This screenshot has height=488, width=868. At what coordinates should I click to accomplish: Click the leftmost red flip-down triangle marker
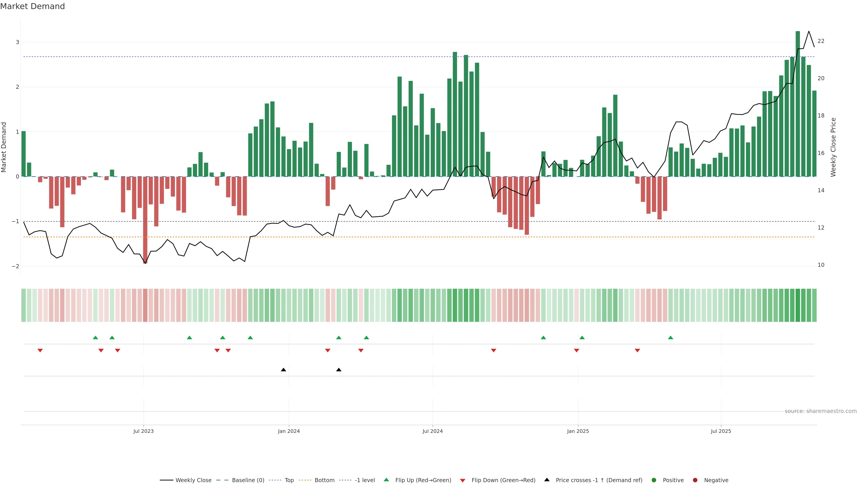tap(40, 351)
